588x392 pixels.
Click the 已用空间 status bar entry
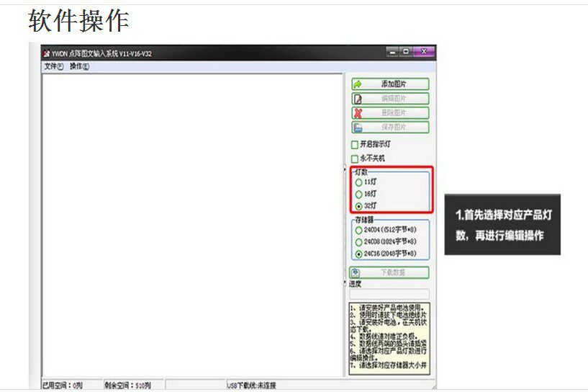[x=63, y=386]
